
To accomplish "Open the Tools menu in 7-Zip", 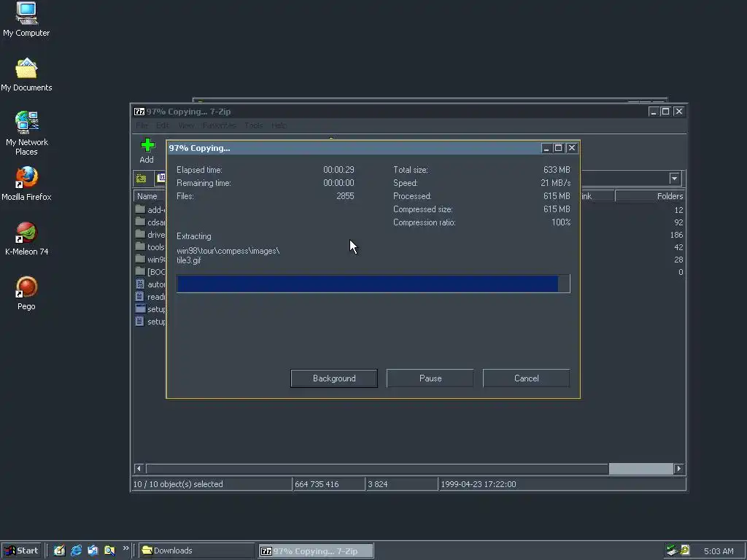I will tap(253, 125).
